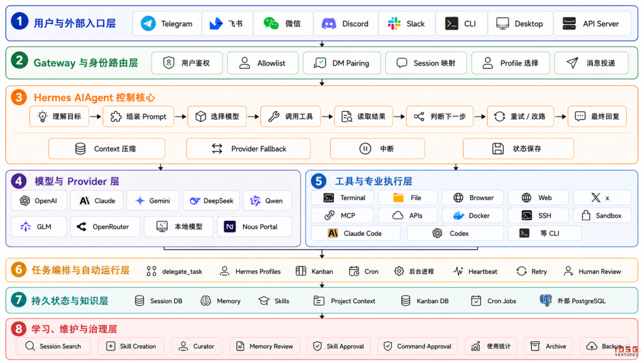Select the Curator box
The width and height of the screenshot is (644, 363).
pyautogui.click(x=197, y=346)
